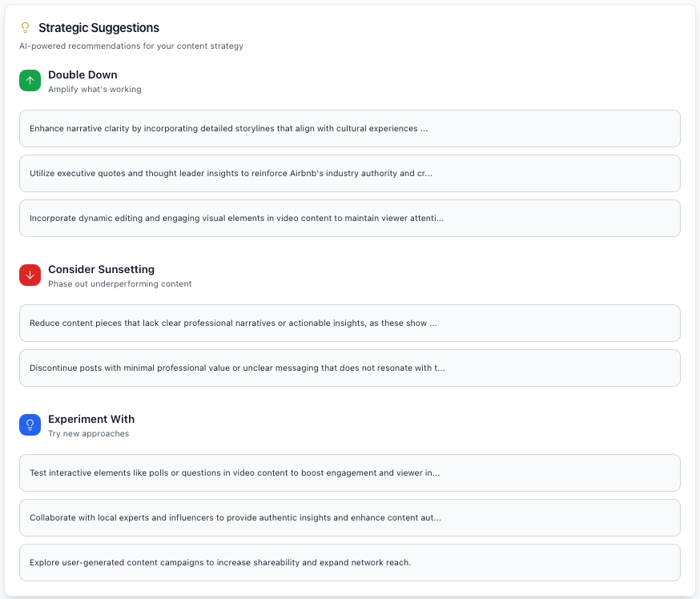The width and height of the screenshot is (700, 599).
Task: Click the 'Explore user-generated content campaigns' card
Action: (x=349, y=562)
